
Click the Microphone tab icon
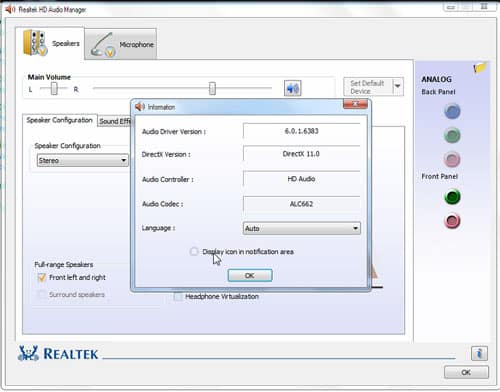pos(103,45)
